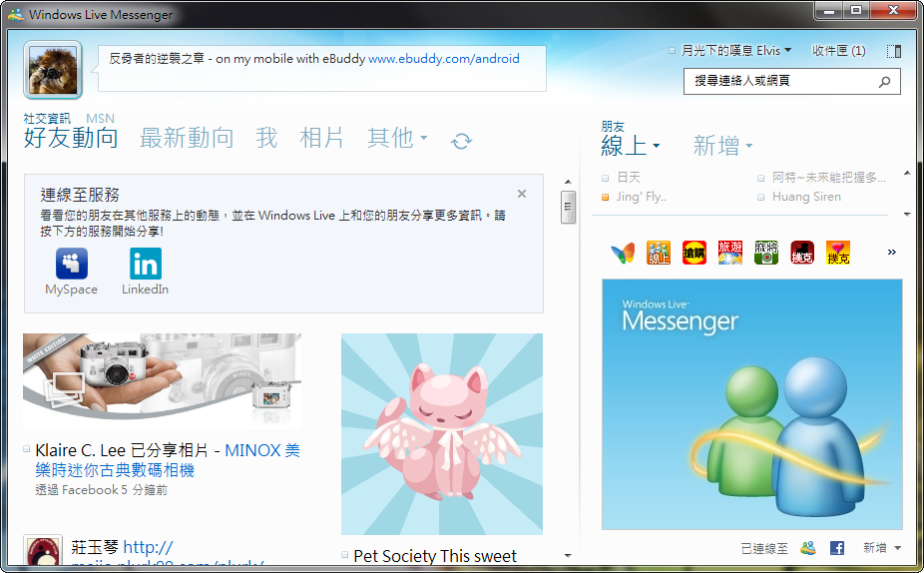Click the feed scrollbar up arrow

pyautogui.click(x=568, y=182)
